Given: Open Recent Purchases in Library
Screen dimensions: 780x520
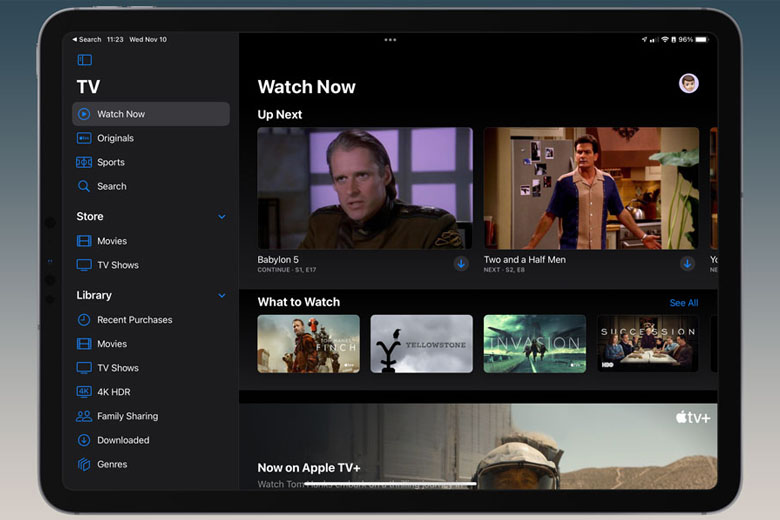Looking at the screenshot, I should 151,319.
